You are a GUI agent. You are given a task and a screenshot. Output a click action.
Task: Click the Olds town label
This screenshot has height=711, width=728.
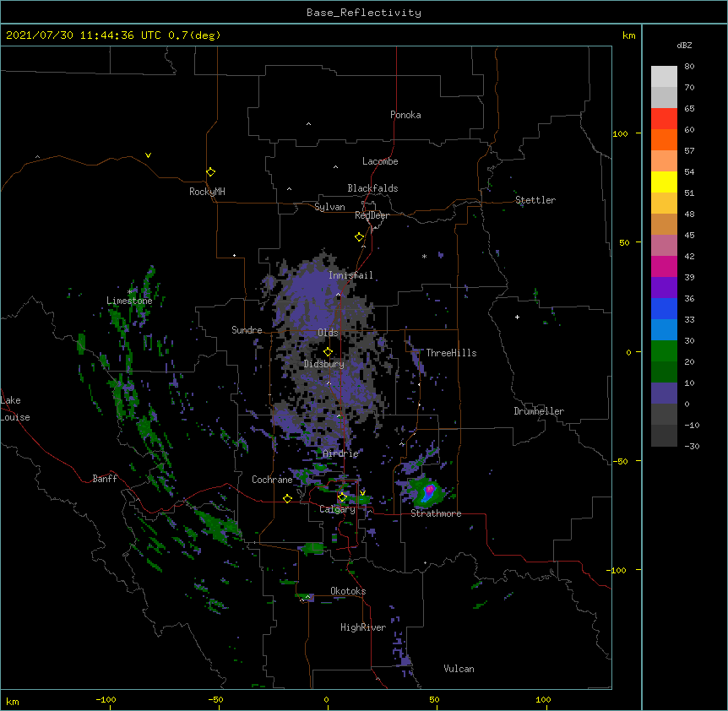pos(328,333)
